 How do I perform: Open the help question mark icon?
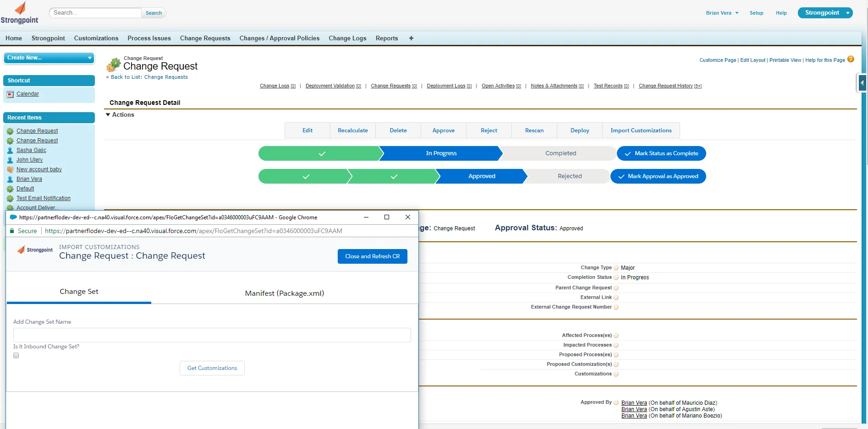(851, 59)
